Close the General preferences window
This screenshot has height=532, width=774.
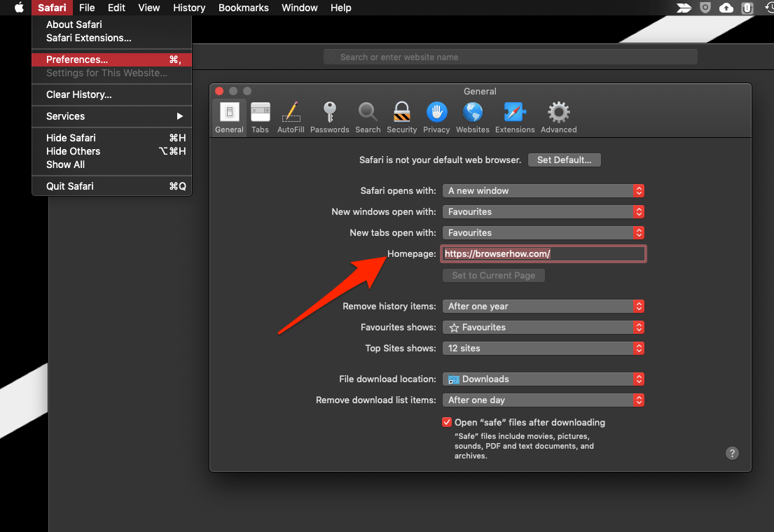tap(220, 91)
